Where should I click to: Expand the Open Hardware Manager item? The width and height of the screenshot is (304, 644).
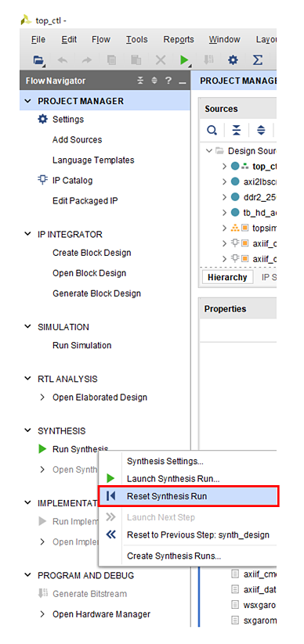click(42, 614)
